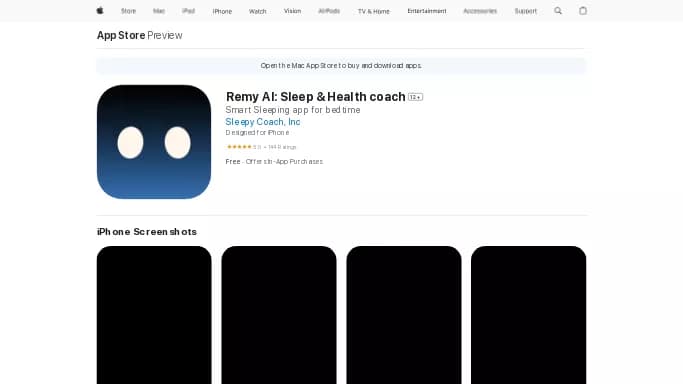This screenshot has width=683, height=384.
Task: Click Smart Sleeping app for bedtime subtitle
Action: click(x=293, y=110)
